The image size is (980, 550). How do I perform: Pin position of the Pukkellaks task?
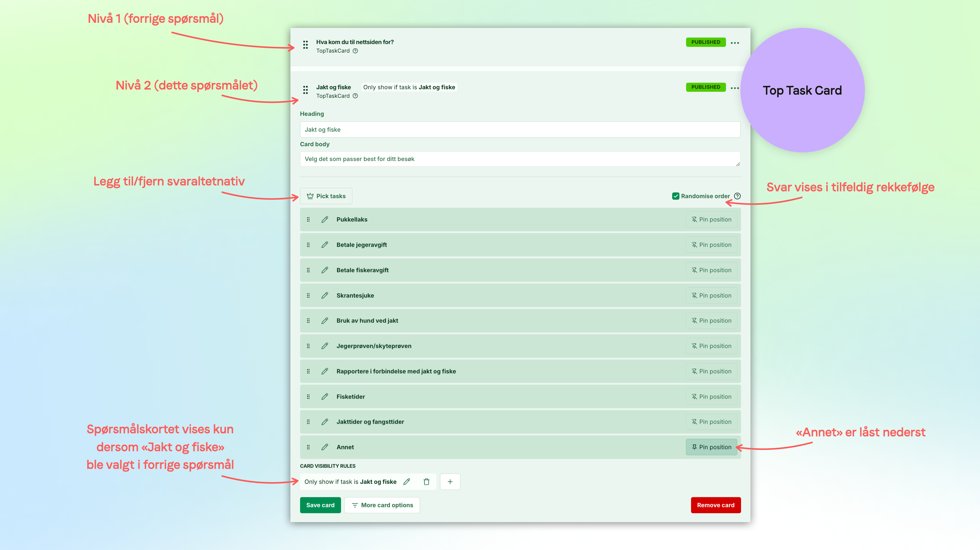(711, 219)
